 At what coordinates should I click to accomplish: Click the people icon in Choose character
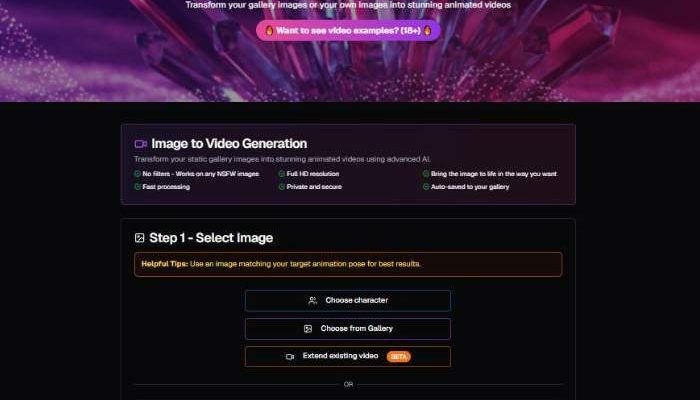coord(313,301)
